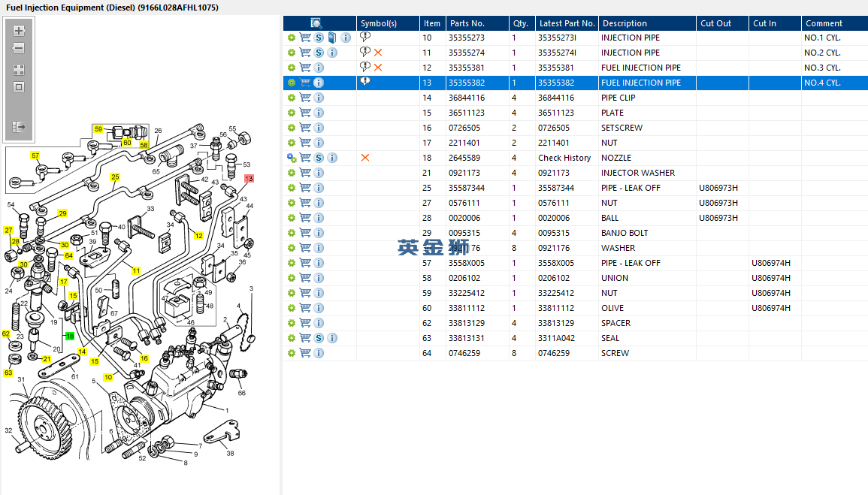Click the double gear icon for NOZZLE row
This screenshot has width=868, height=495.
[x=292, y=158]
